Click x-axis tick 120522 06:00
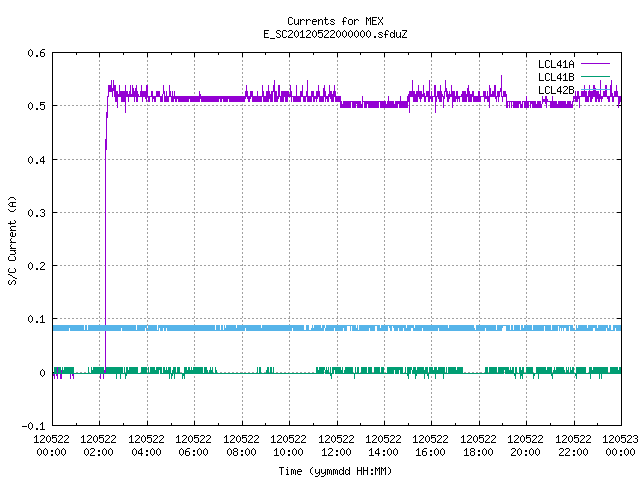This screenshot has width=640, height=480. coord(193,445)
